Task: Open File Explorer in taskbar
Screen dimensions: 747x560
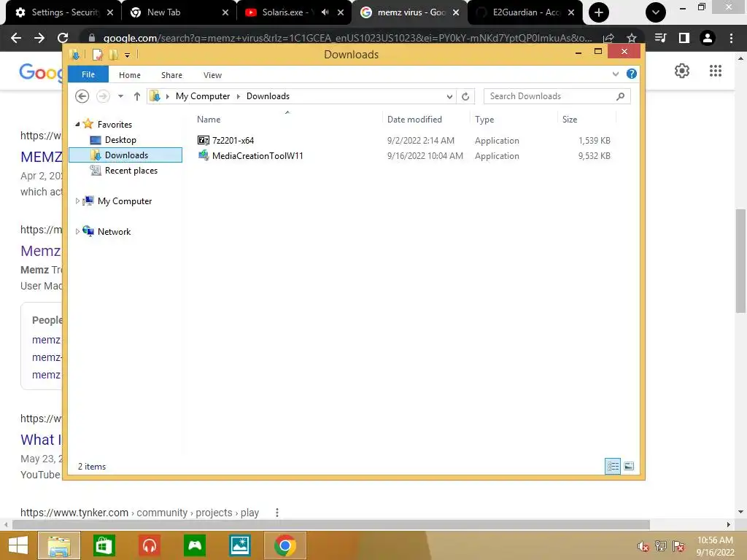Action: [x=59, y=545]
